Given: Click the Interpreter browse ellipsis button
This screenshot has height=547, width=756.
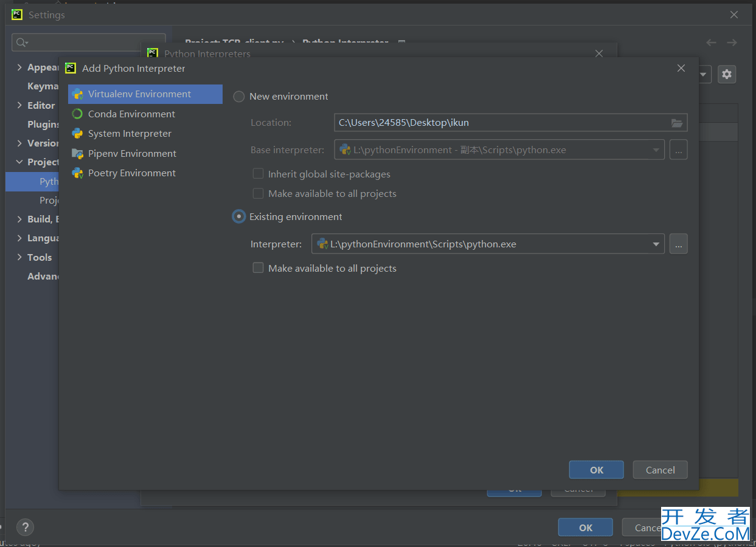Looking at the screenshot, I should pos(679,244).
